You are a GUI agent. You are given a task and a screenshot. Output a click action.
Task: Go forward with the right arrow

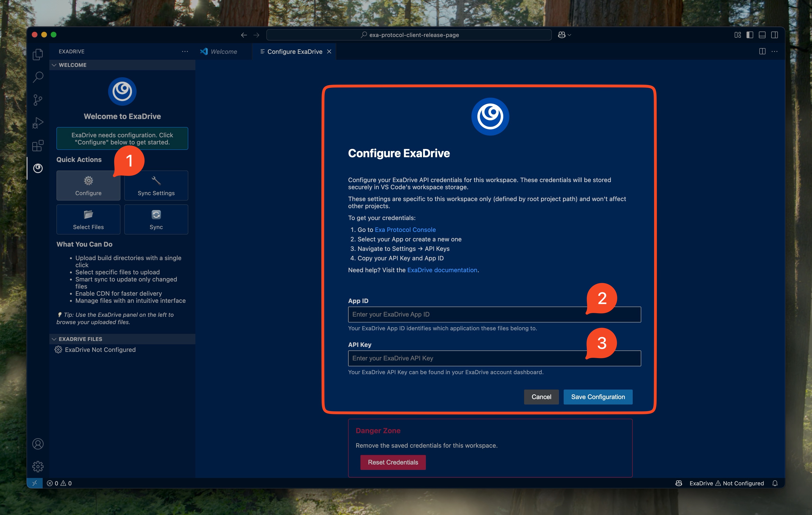point(256,35)
